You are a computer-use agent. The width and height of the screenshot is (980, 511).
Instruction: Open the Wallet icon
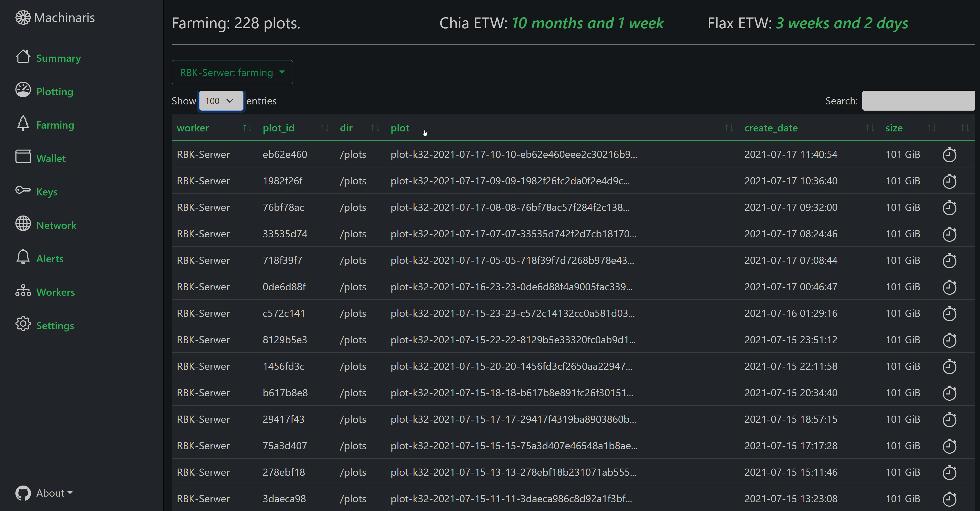click(x=23, y=156)
